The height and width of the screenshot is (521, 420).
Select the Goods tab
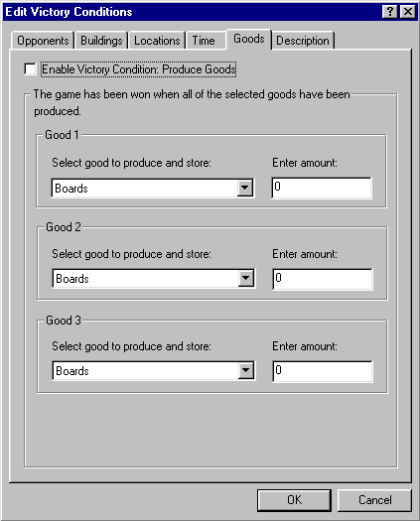[x=249, y=39]
